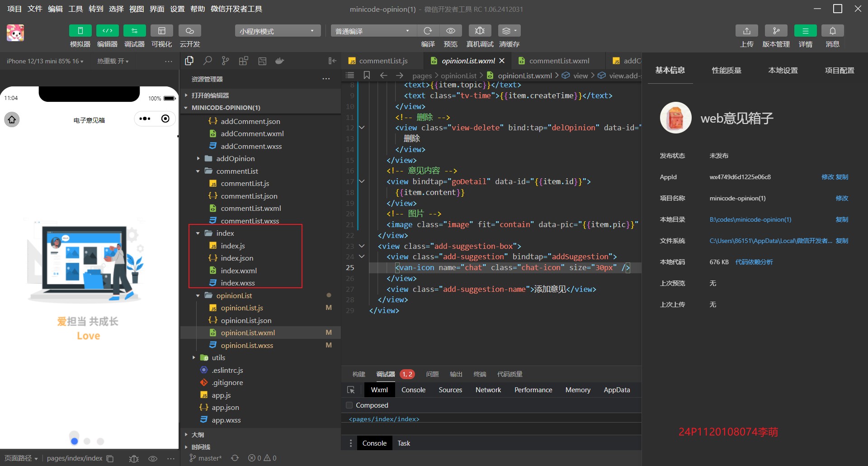Toggle the Visualization (可视化) button
The height and width of the screenshot is (466, 868).
(161, 31)
